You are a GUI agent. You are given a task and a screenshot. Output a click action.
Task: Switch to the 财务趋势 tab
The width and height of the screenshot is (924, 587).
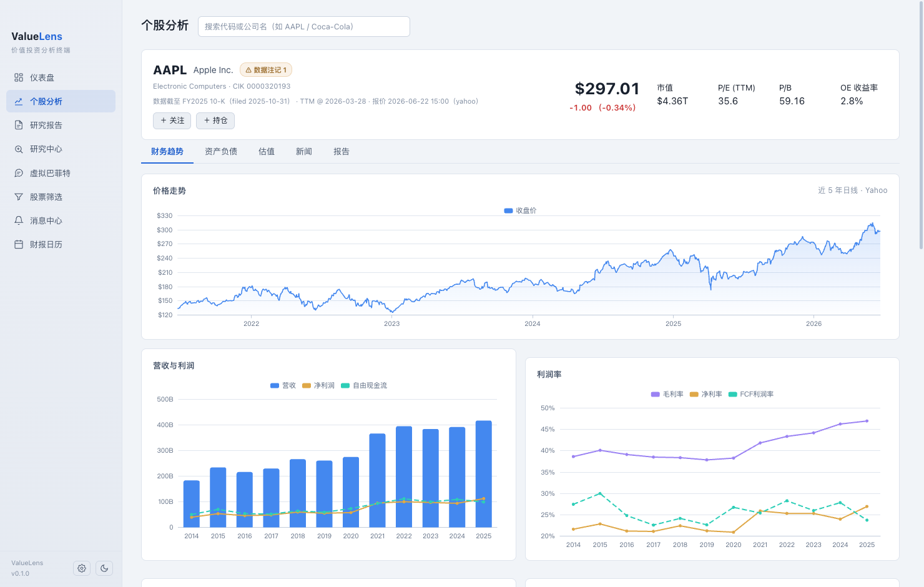(167, 152)
